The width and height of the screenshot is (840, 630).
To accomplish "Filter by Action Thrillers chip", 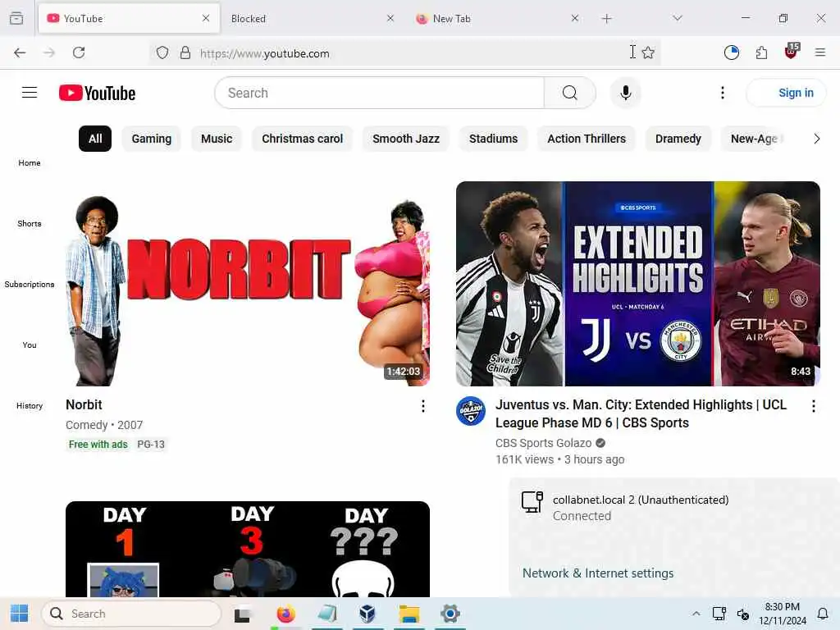I will [587, 139].
